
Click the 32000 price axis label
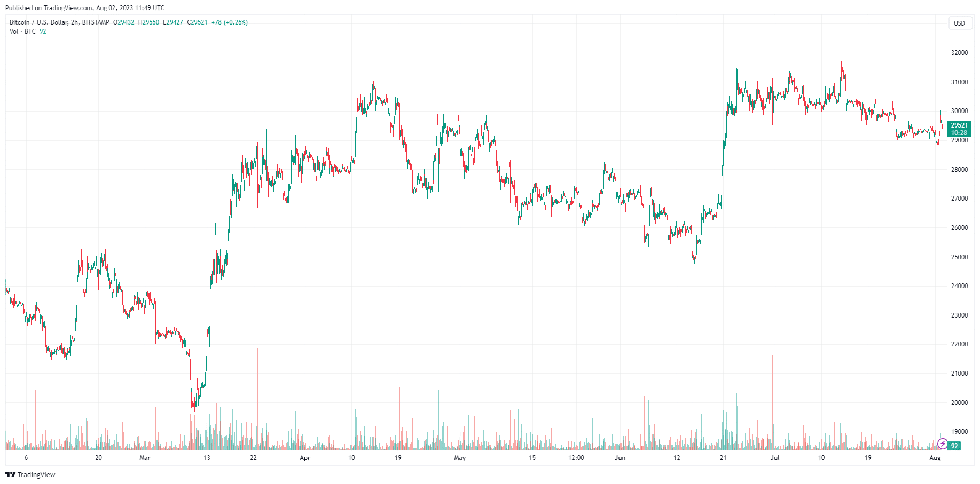coord(959,53)
